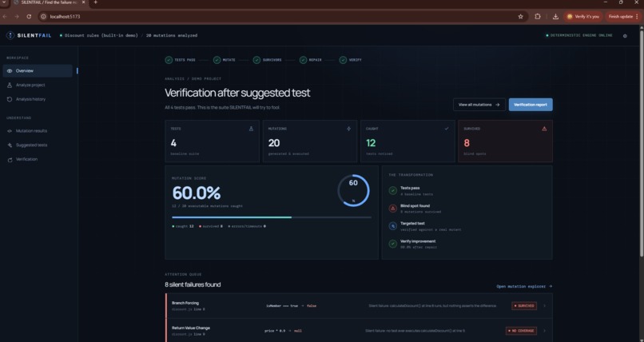Select the SILENTFAIL browser tab

tap(48, 2)
